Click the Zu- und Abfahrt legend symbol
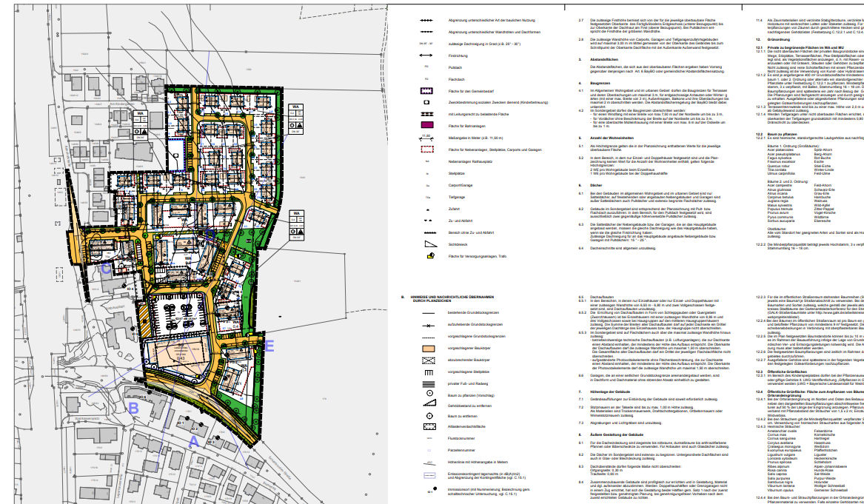This screenshot has height=504, width=864. [427, 221]
